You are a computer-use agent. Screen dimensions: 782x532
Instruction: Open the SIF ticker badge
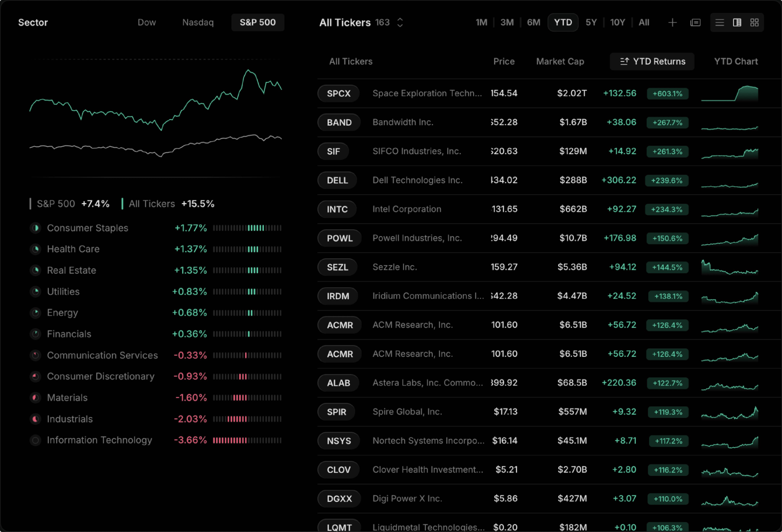(333, 151)
